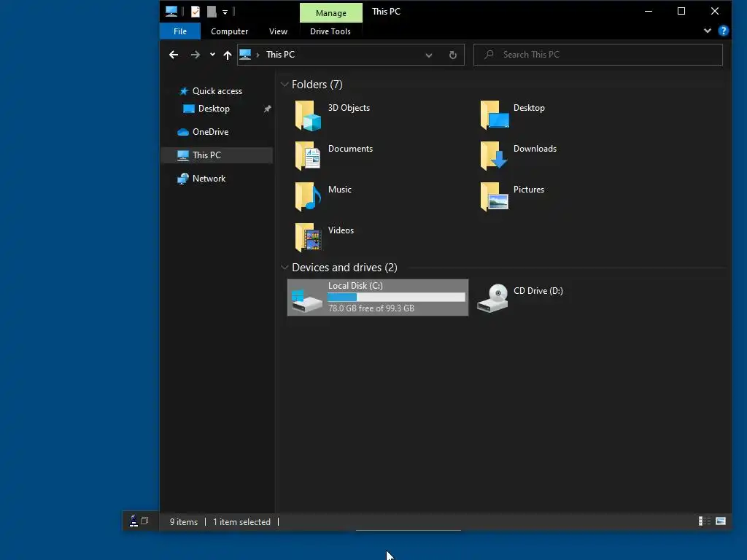This screenshot has height=560, width=747.
Task: Select the Music folder icon
Action: [308, 197]
